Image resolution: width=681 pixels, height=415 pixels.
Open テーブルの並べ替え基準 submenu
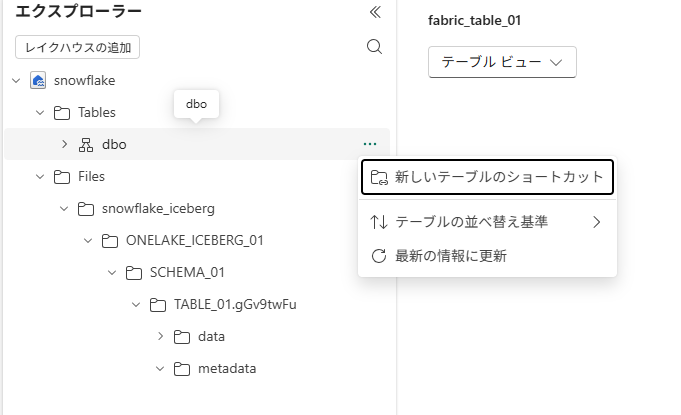click(x=487, y=222)
